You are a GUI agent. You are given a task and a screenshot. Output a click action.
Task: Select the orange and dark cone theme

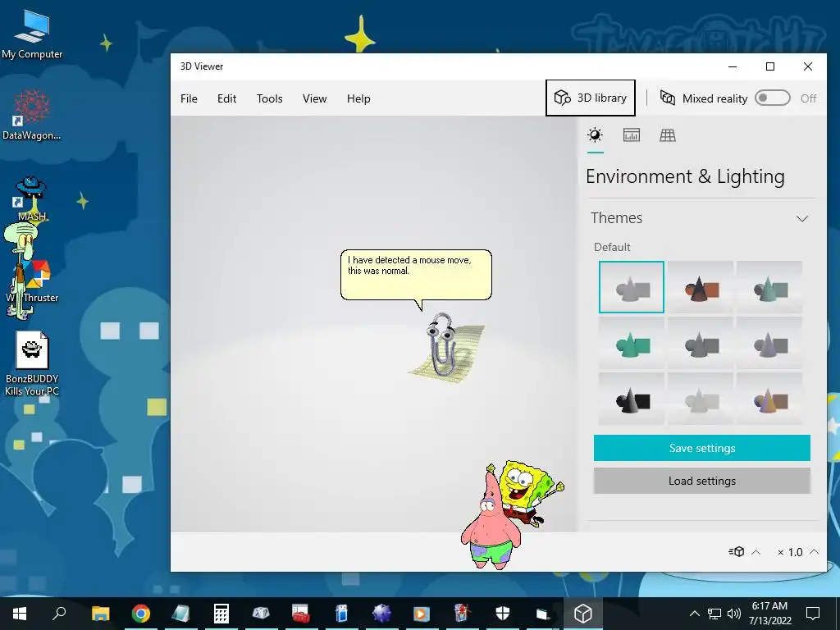(x=701, y=287)
